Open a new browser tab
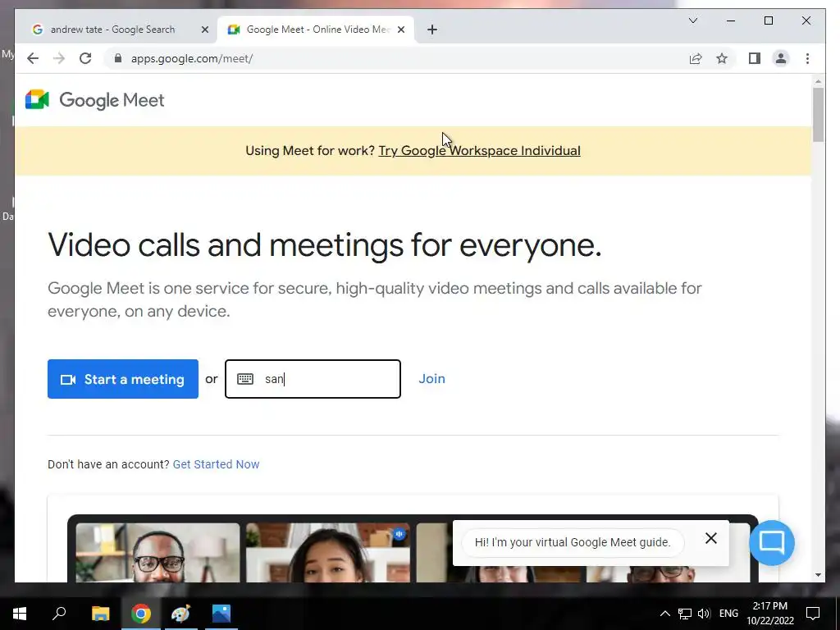The height and width of the screenshot is (630, 840). pyautogui.click(x=432, y=30)
